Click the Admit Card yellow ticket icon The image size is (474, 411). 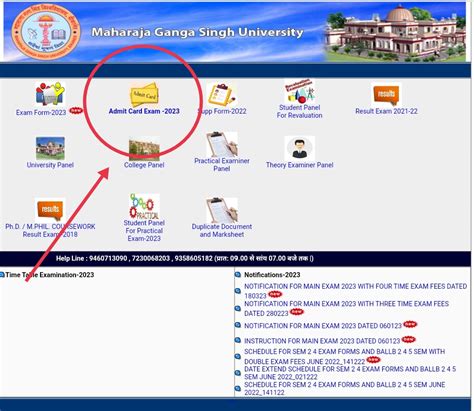[x=144, y=94]
